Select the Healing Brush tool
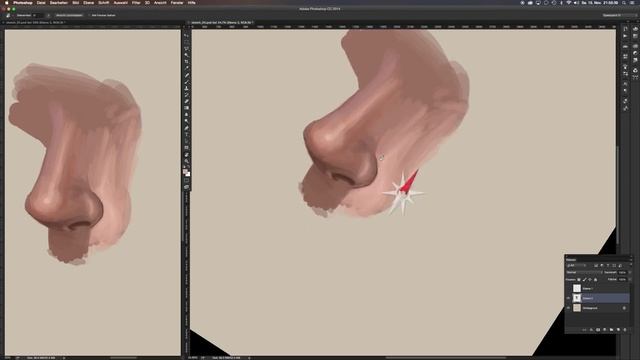 click(x=187, y=75)
